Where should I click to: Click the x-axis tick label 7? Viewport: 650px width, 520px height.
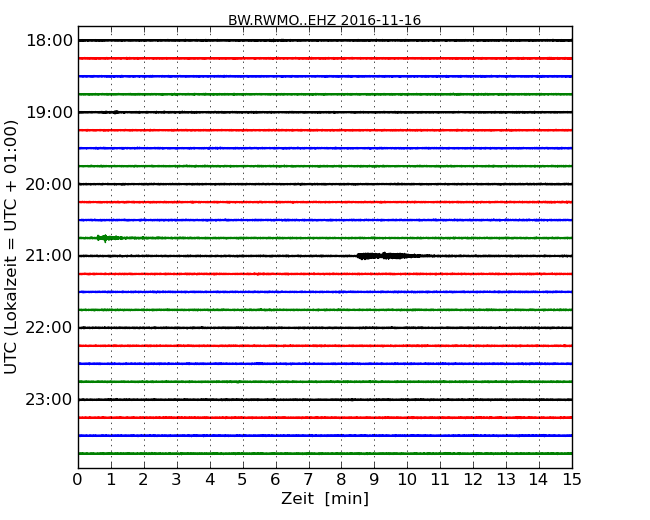click(308, 480)
